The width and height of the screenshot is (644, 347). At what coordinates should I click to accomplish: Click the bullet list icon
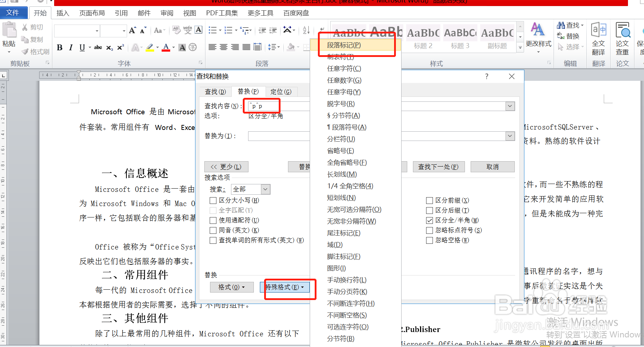(x=213, y=30)
